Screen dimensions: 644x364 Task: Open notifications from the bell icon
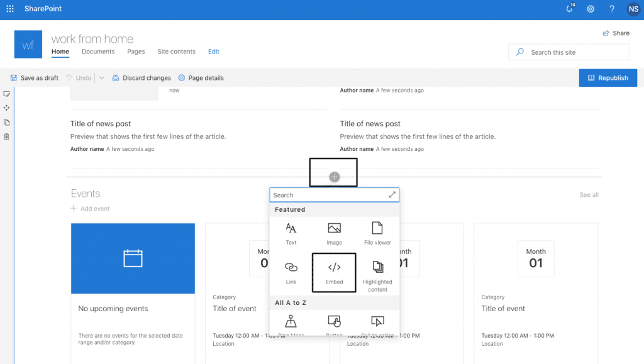click(569, 9)
